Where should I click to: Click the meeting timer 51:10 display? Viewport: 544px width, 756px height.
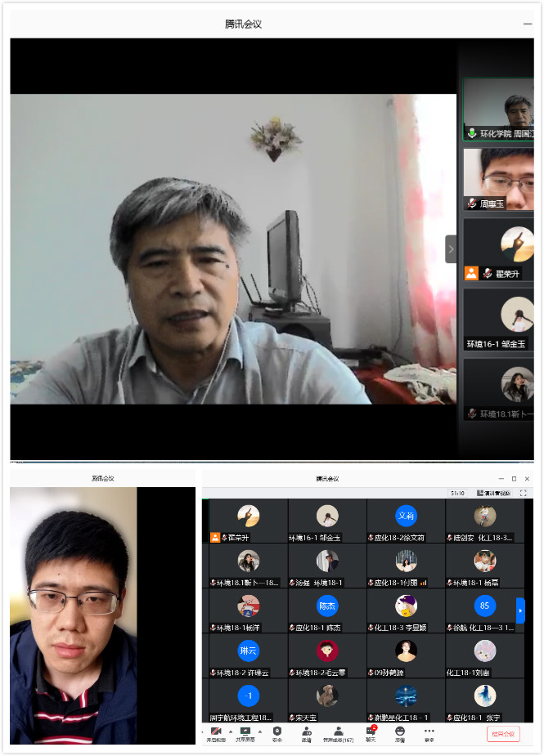pyautogui.click(x=457, y=493)
